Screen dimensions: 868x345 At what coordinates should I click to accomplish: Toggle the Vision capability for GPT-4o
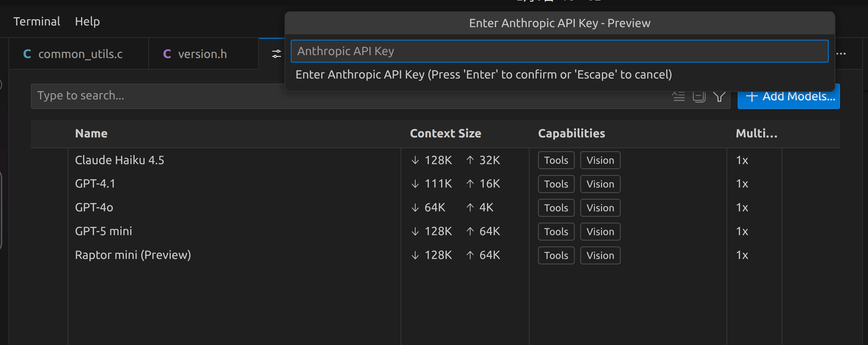click(600, 208)
